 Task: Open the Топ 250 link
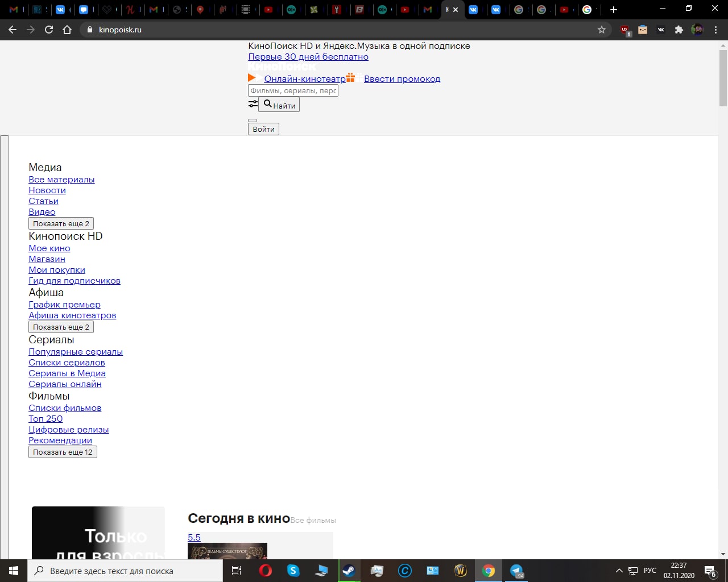(45, 419)
